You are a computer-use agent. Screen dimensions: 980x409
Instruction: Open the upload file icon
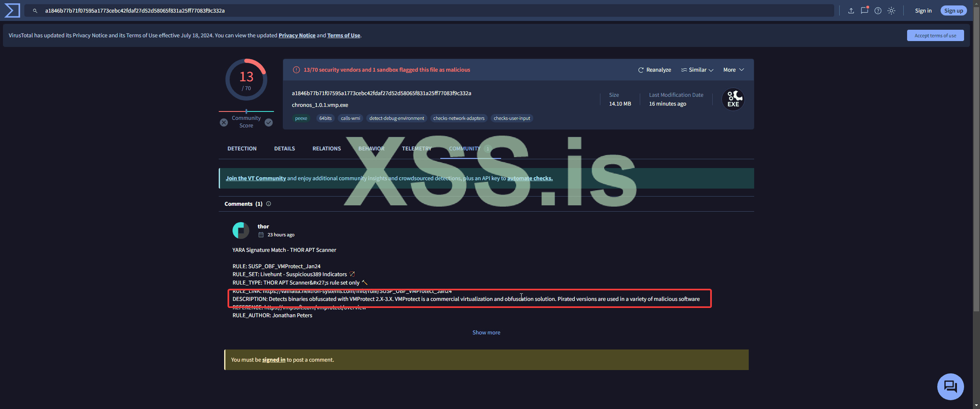click(851, 11)
